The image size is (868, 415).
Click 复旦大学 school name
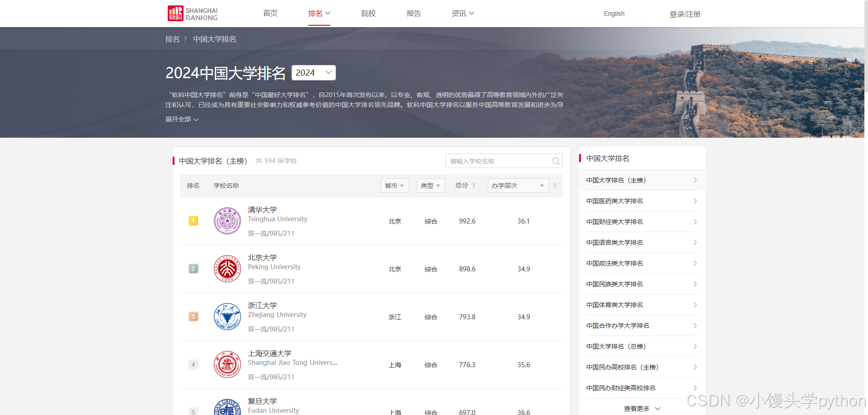(x=262, y=401)
